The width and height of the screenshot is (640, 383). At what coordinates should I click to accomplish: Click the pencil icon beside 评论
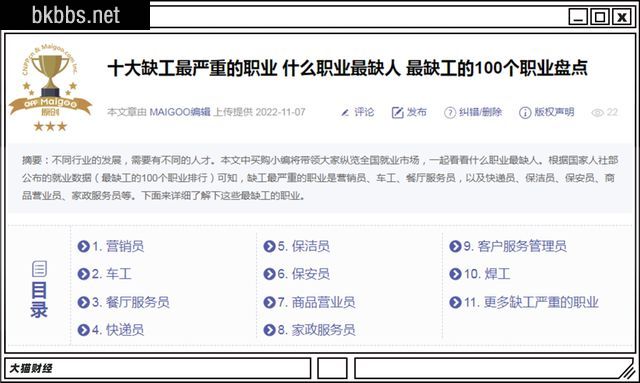[x=345, y=112]
